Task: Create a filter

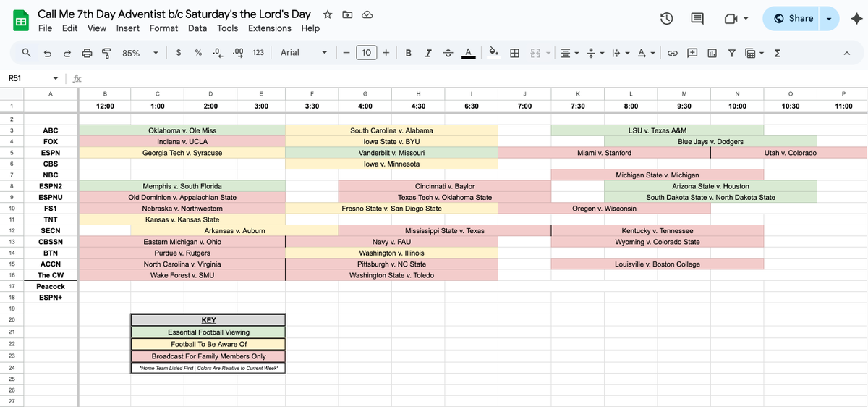Action: (x=731, y=52)
